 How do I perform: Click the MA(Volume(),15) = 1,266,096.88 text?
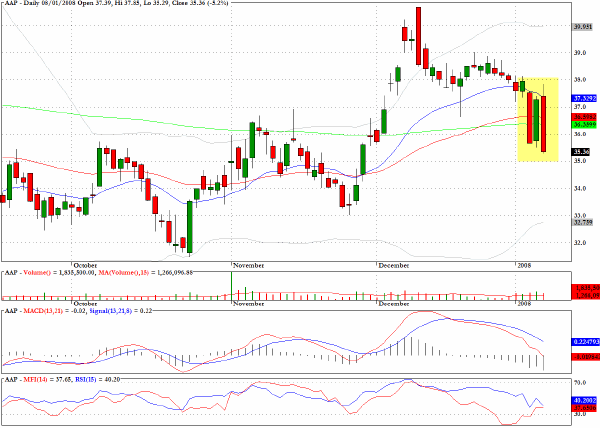pos(145,273)
